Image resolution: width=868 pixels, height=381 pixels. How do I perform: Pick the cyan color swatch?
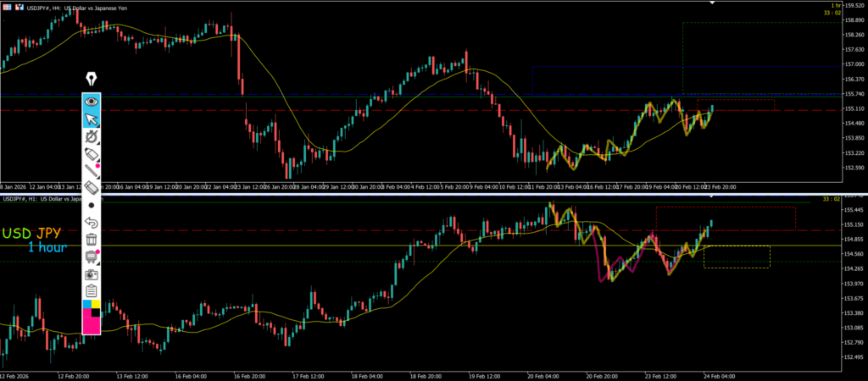point(86,303)
